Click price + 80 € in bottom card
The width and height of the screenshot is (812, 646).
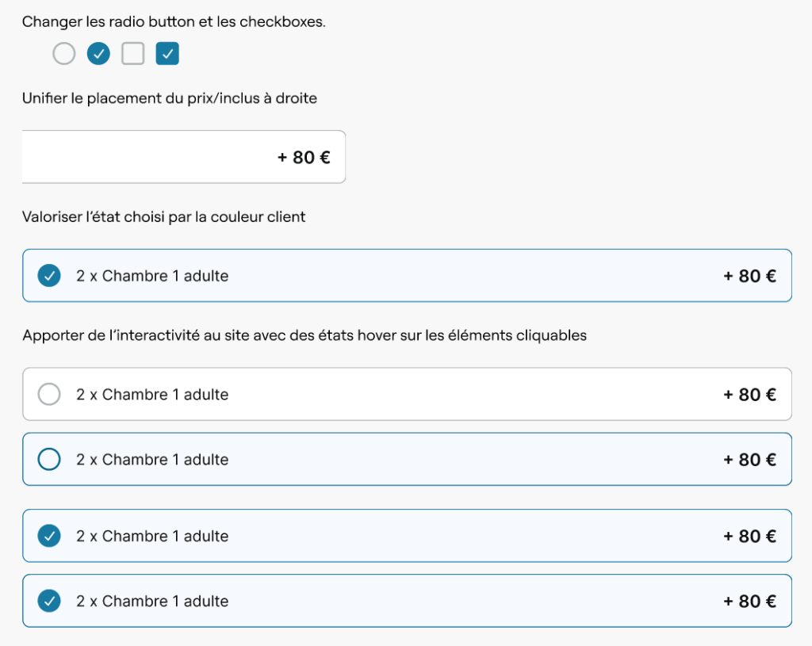[750, 602]
